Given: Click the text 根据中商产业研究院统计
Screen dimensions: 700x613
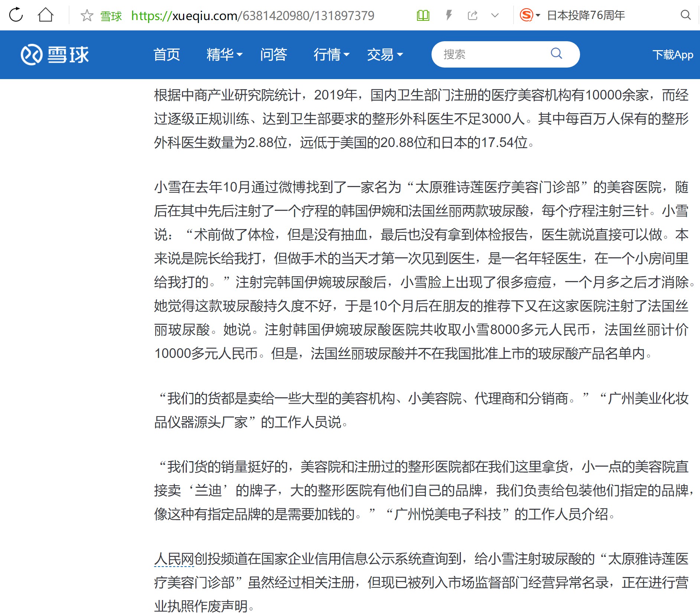Looking at the screenshot, I should point(227,95).
